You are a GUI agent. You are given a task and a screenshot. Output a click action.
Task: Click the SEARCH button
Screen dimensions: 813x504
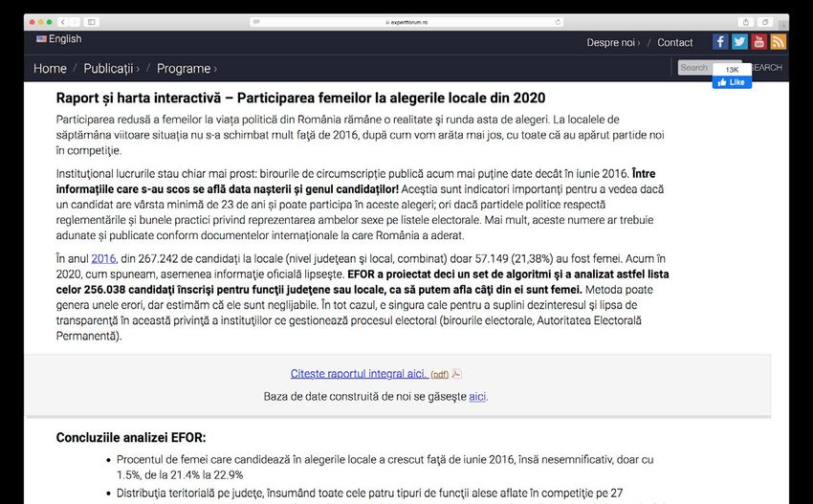pyautogui.click(x=766, y=67)
